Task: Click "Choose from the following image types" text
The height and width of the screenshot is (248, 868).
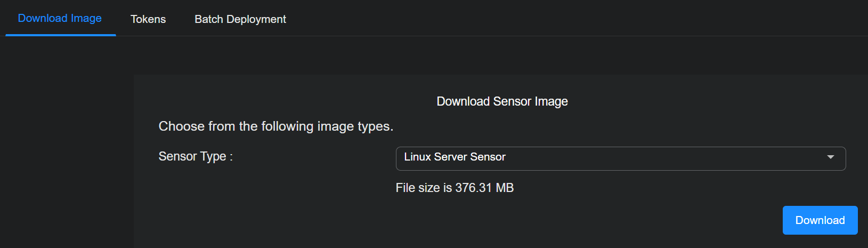Action: click(x=275, y=126)
